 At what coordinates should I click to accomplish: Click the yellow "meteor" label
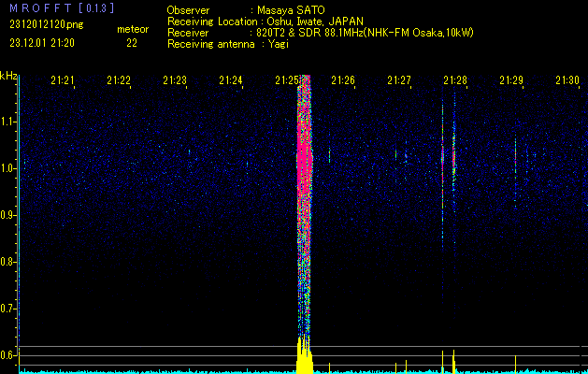pos(132,29)
